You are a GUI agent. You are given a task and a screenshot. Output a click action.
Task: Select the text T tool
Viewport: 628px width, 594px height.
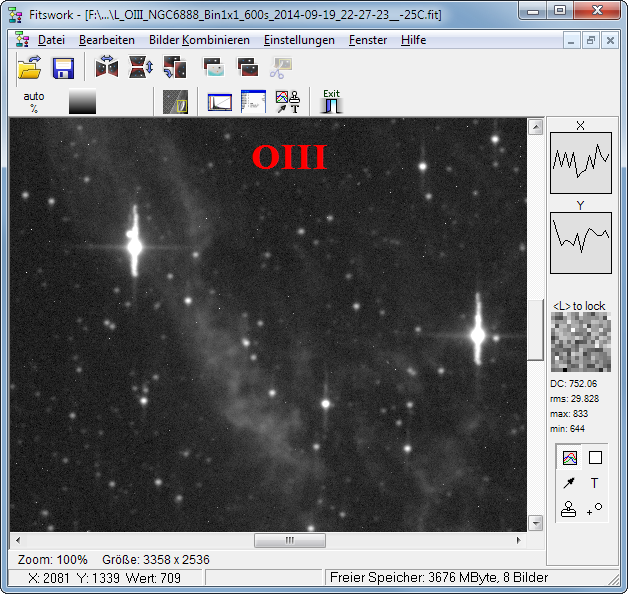tap(595, 483)
